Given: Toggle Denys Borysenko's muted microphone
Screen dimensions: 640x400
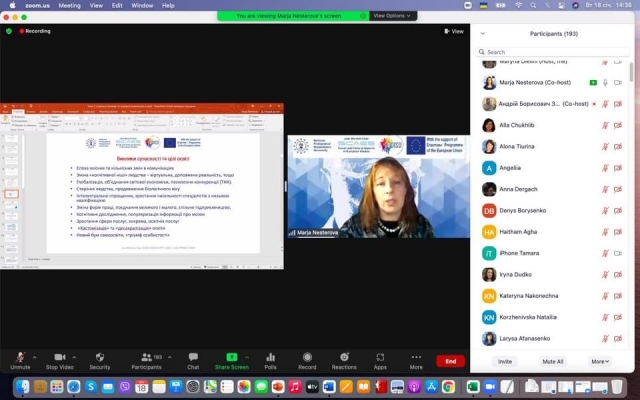Looking at the screenshot, I should tap(605, 211).
